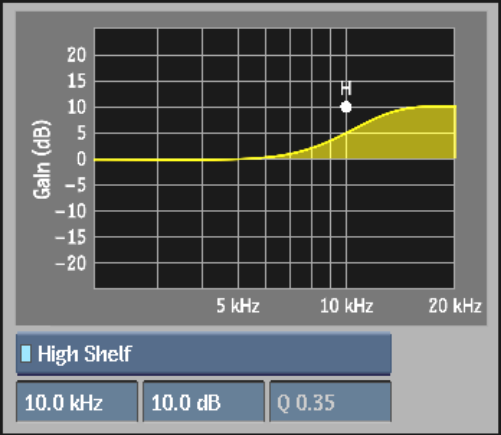Screen dimensions: 501x435
Task: Click the Q 0.35 field
Action: click(330, 402)
